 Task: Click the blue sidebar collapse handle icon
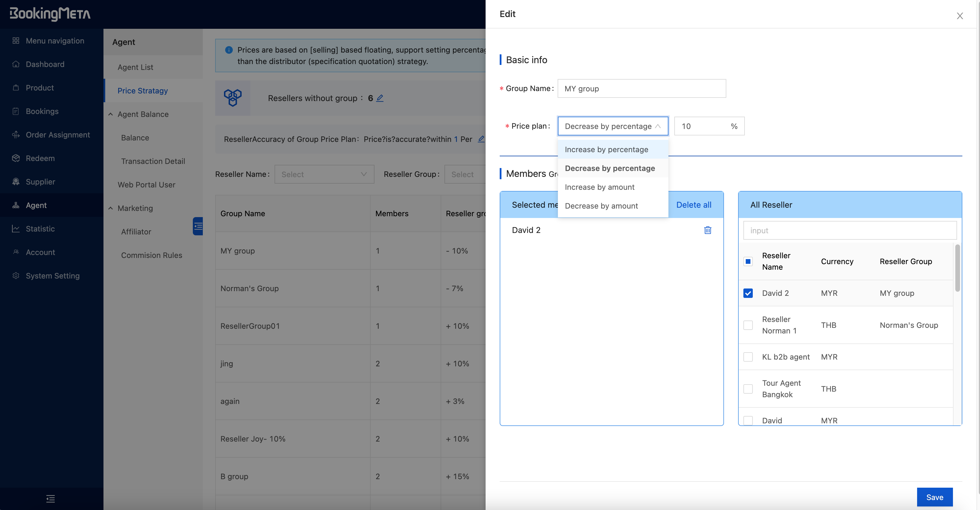coord(198,226)
